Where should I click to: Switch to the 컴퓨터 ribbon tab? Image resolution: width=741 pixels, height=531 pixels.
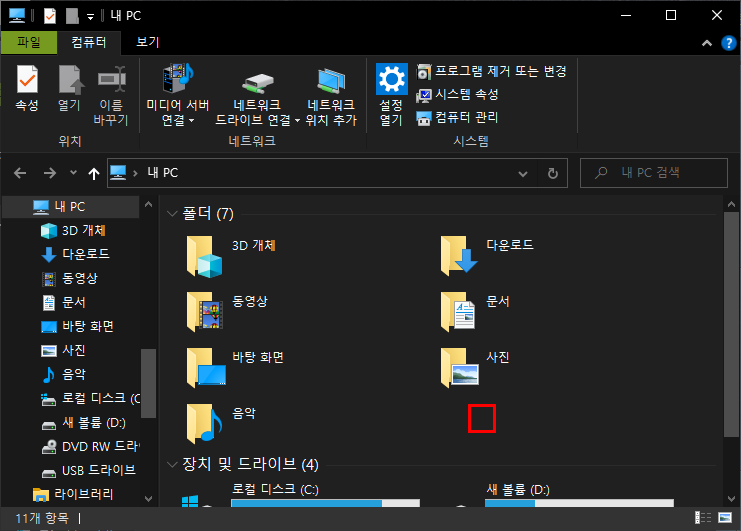click(89, 43)
